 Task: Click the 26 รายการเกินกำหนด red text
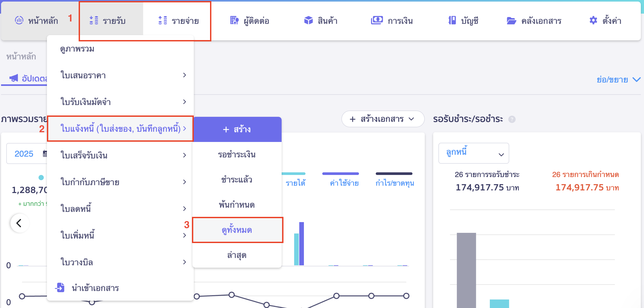[x=585, y=174]
